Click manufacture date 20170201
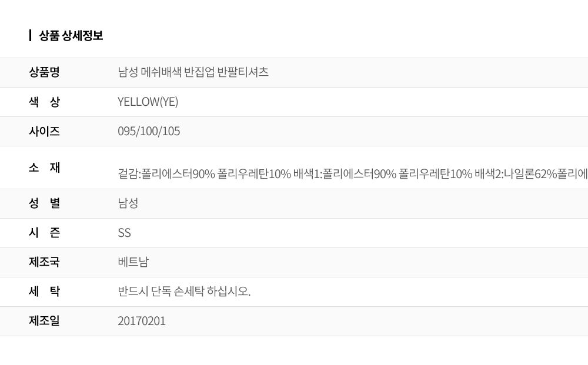588x365 pixels. [x=142, y=321]
